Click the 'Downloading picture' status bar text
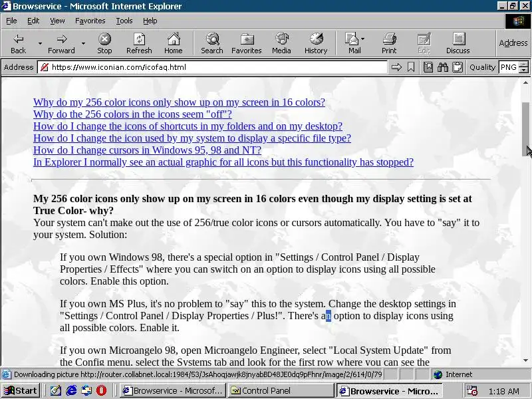 click(x=198, y=374)
